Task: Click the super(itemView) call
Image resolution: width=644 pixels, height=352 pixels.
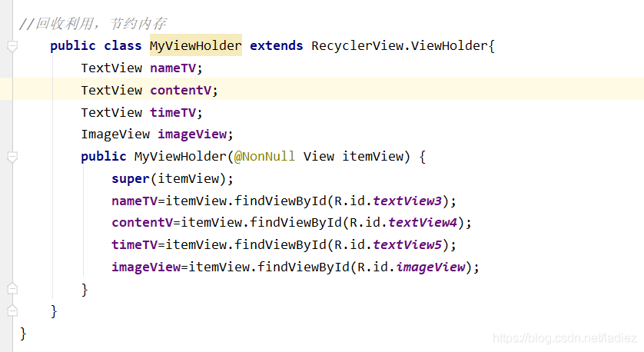Action: click(x=172, y=178)
